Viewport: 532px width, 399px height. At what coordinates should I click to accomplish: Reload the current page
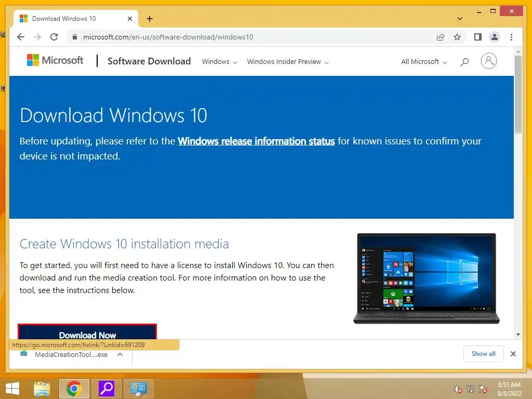(x=54, y=37)
